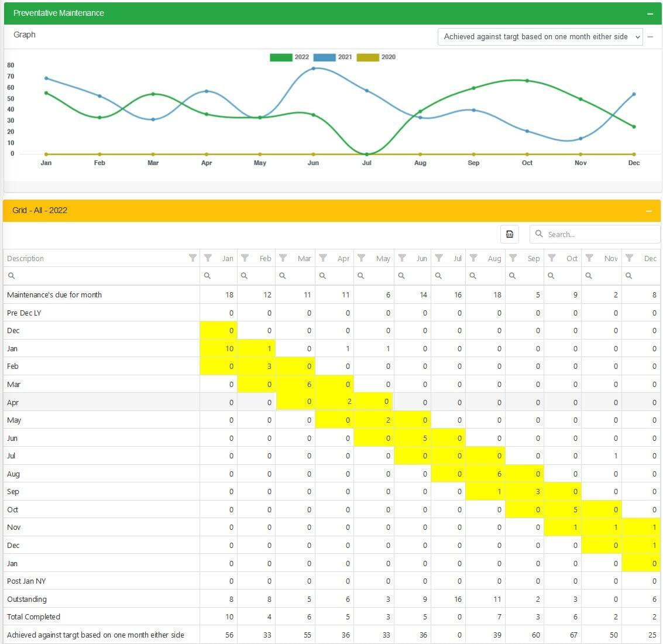Click the Mar column filter funnel

tap(283, 258)
